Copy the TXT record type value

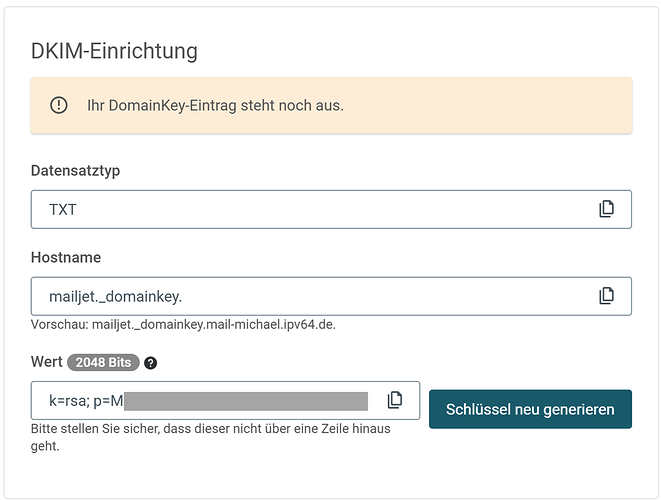(x=606, y=209)
